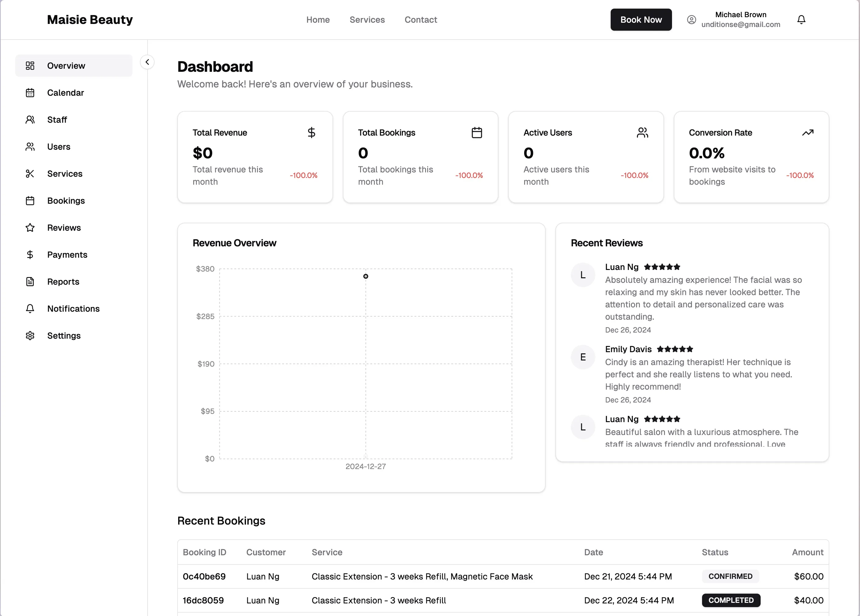Click the dollar icon on Total Revenue card
This screenshot has height=616, width=860.
311,133
